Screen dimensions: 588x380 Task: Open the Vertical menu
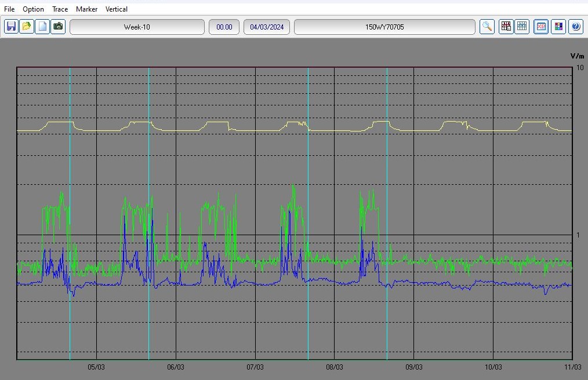pos(117,9)
